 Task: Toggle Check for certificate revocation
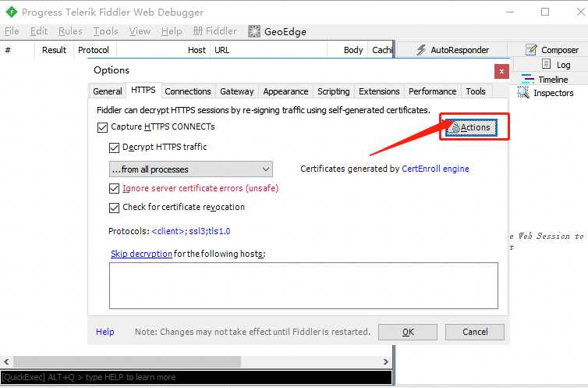[114, 208]
